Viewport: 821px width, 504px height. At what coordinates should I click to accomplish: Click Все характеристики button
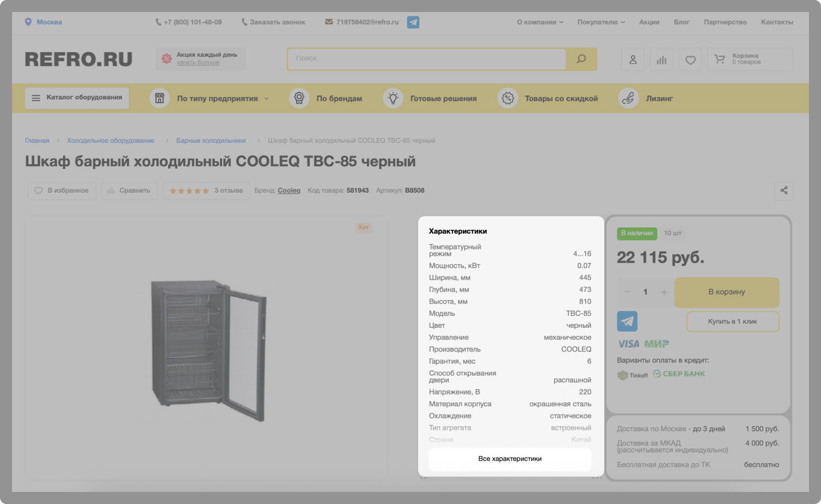(510, 459)
